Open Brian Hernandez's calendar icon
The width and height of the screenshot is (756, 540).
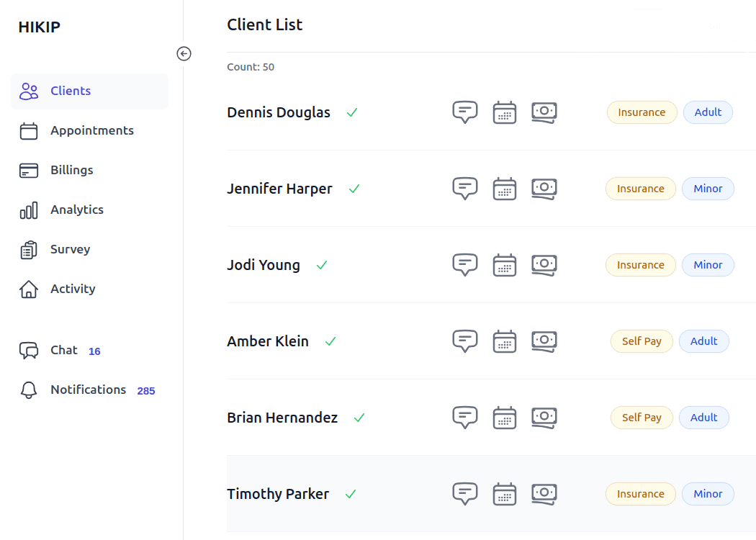505,418
